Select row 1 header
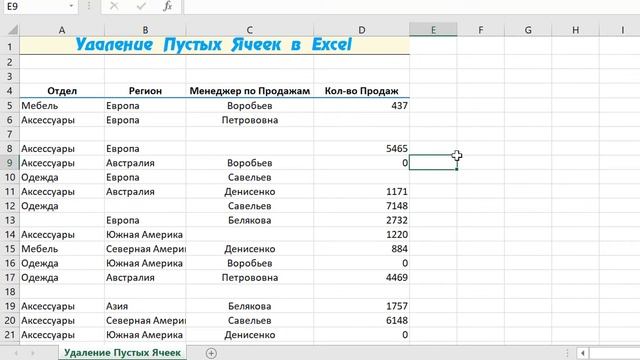640x360 pixels. tap(10, 46)
